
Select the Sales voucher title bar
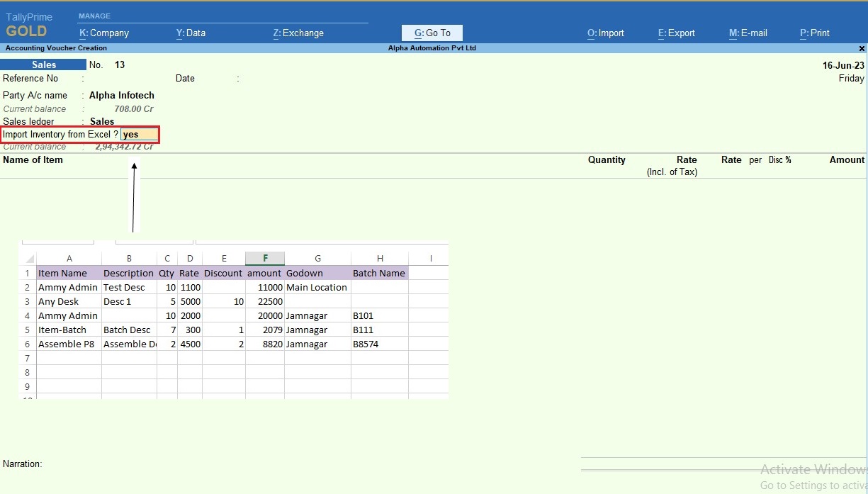pyautogui.click(x=43, y=64)
